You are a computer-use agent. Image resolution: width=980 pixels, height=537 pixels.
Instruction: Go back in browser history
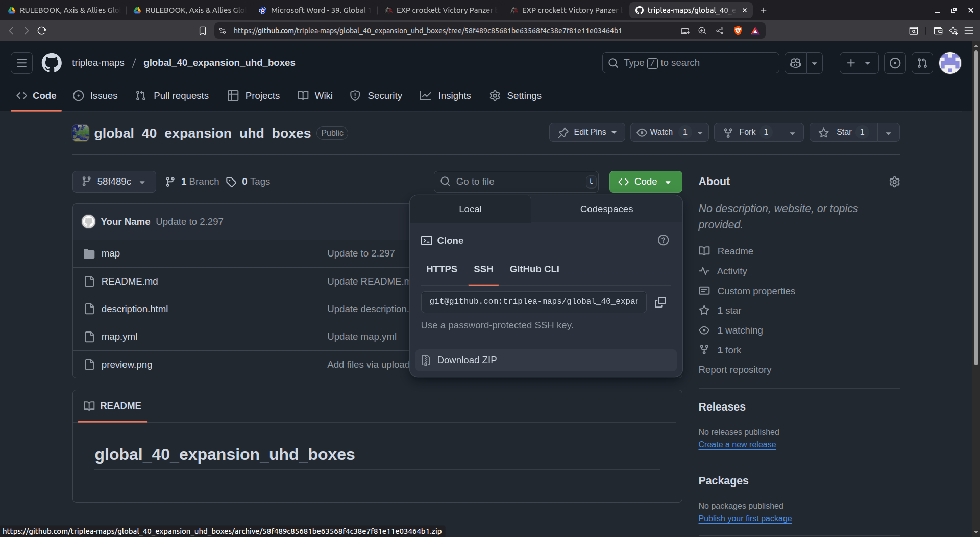(11, 31)
